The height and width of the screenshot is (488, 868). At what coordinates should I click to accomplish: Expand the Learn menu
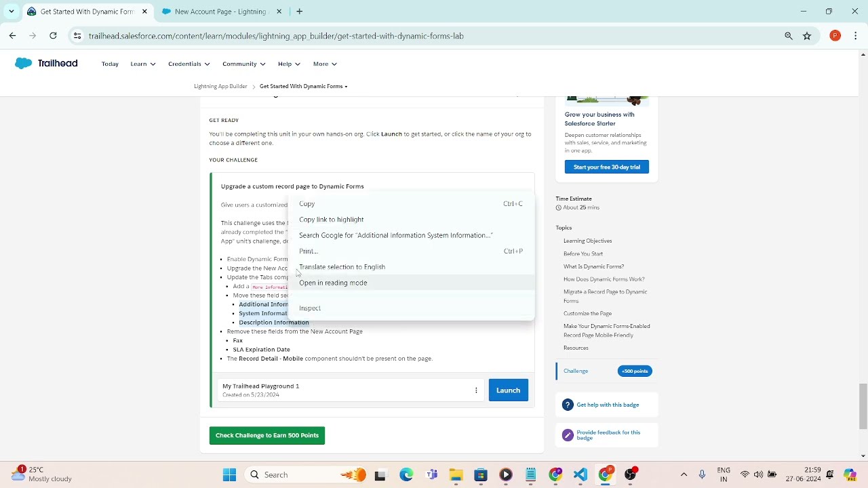tap(142, 64)
